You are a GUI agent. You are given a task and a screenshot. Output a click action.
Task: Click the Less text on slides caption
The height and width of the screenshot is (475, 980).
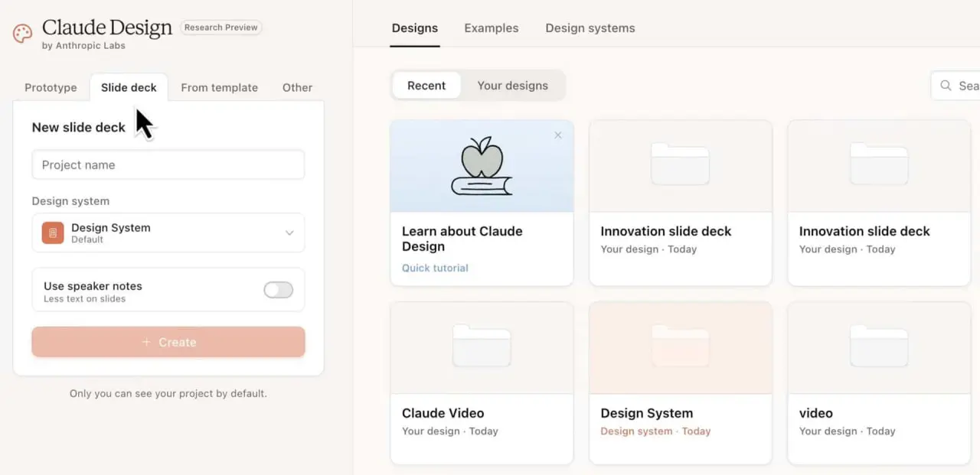(85, 299)
